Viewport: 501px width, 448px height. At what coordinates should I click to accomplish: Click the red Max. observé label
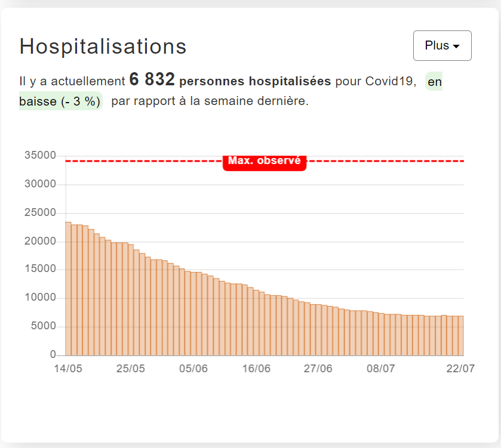[265, 161]
